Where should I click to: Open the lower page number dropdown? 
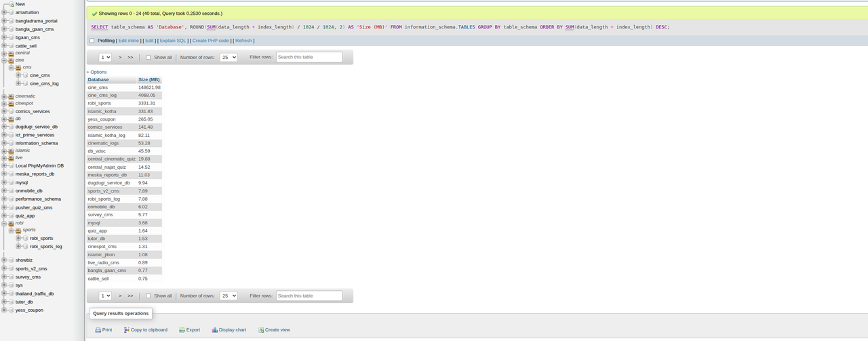tap(105, 296)
